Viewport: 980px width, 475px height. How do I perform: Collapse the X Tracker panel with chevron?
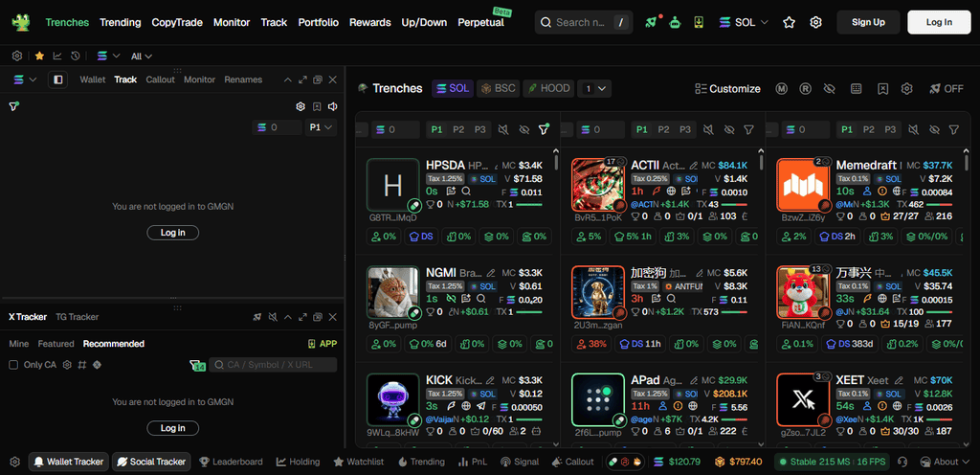click(x=287, y=317)
